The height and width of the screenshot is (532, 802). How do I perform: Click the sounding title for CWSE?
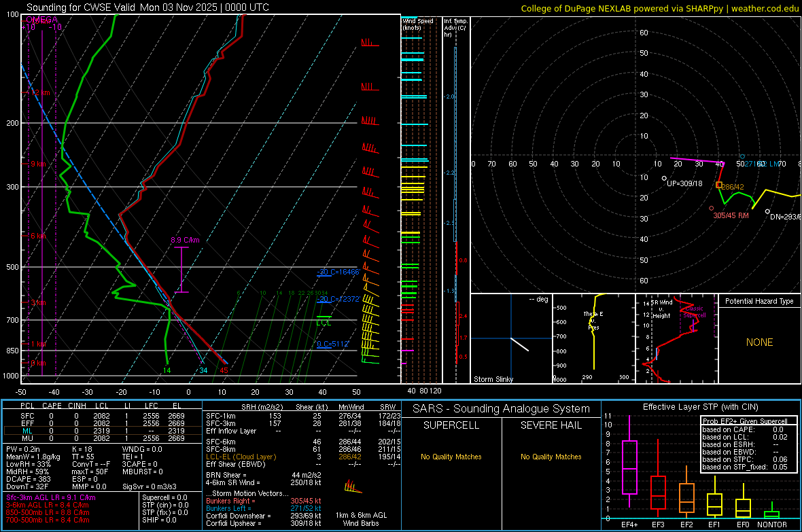(x=147, y=7)
